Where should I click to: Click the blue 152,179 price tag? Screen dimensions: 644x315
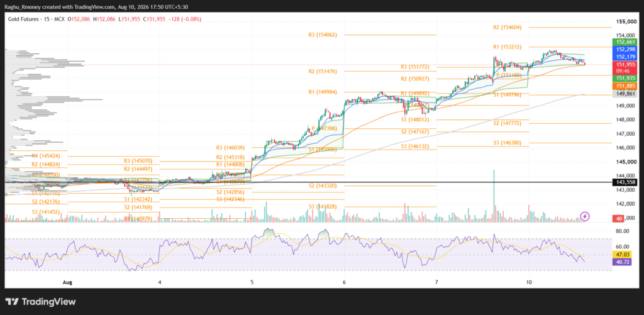[x=624, y=57]
